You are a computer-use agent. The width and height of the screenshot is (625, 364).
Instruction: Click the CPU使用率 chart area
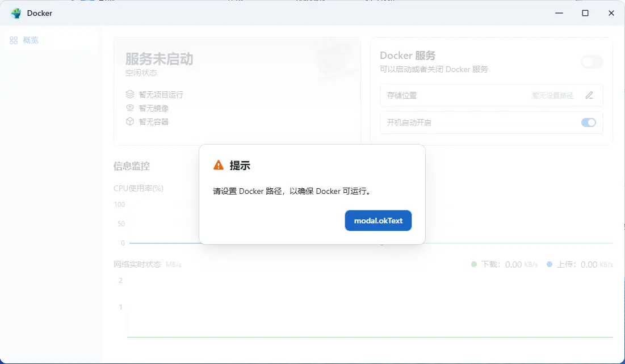pos(159,224)
